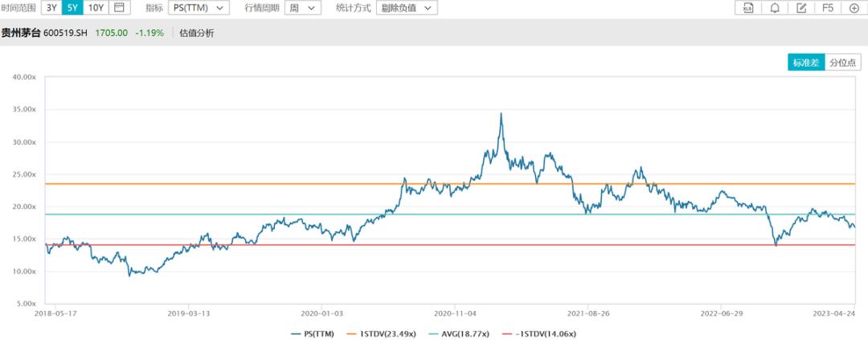This screenshot has width=868, height=340.
Task: Click the 25.00x y-axis label
Action: tap(24, 174)
